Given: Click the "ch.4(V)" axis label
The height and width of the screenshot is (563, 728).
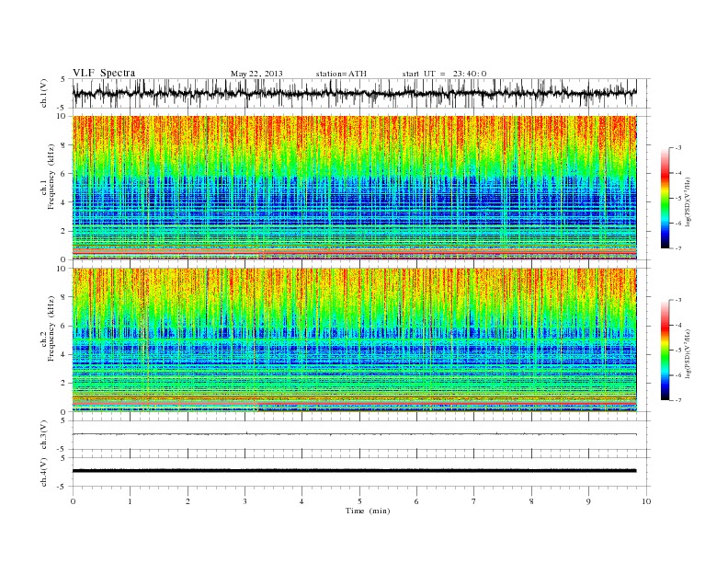Looking at the screenshot, I should coord(44,472).
